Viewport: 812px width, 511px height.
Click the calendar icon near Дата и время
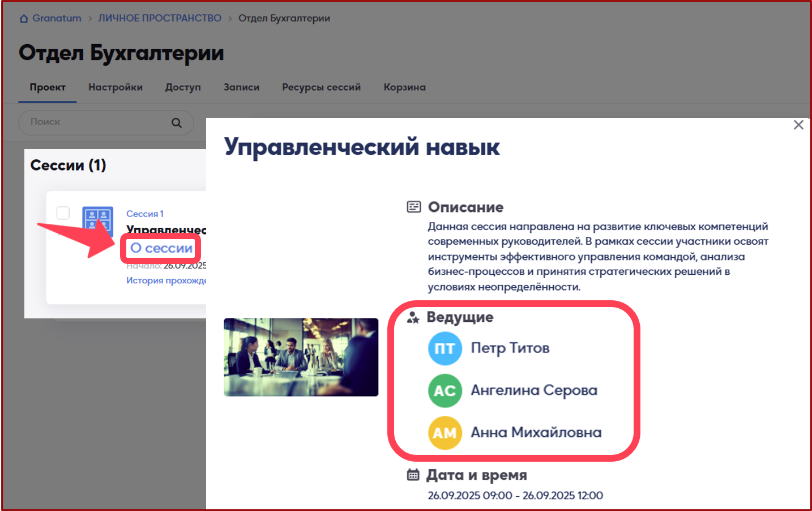413,475
